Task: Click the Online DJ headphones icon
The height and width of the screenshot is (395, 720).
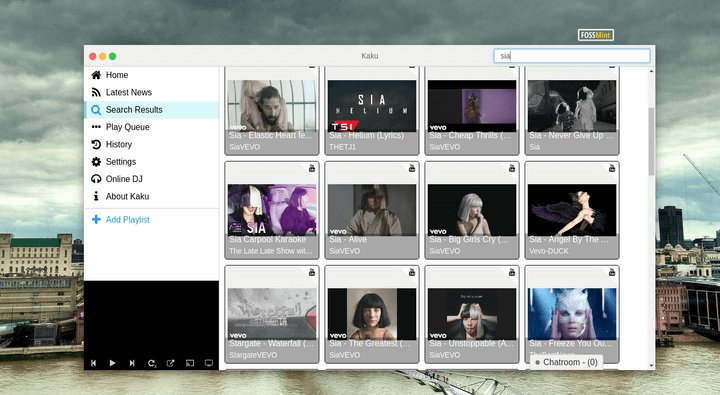Action: (x=96, y=179)
